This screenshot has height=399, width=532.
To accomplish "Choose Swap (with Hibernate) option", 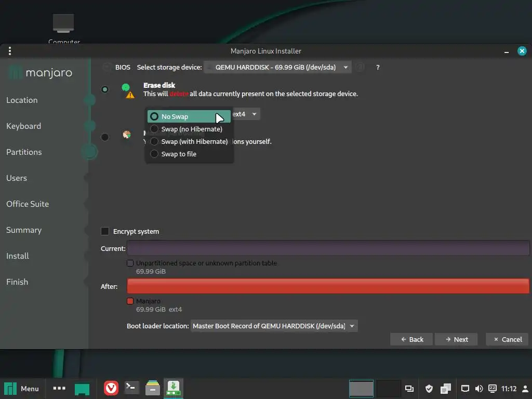I will pos(189,141).
